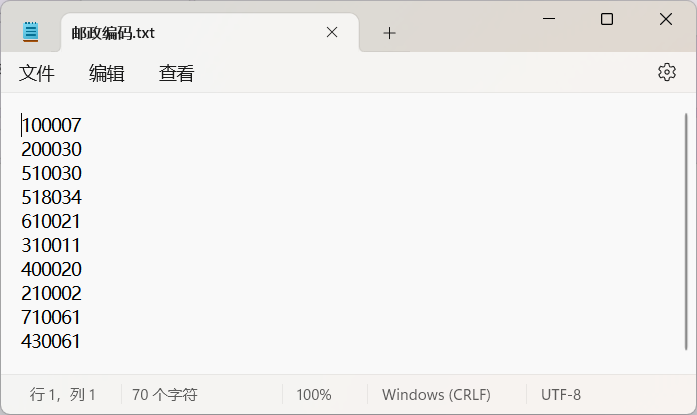Open the 编辑 menu
This screenshot has height=415, width=697.
tap(107, 73)
